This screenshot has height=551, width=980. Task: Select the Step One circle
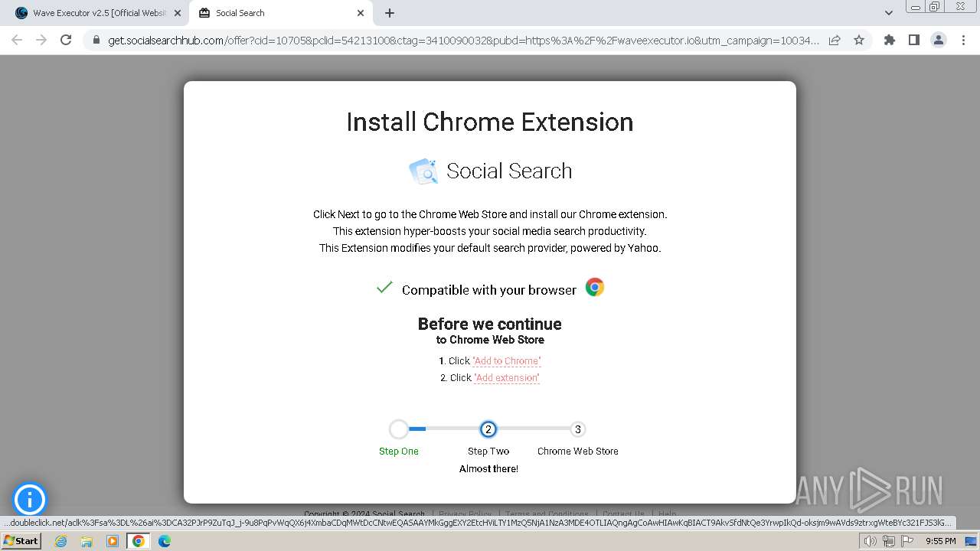coord(399,429)
